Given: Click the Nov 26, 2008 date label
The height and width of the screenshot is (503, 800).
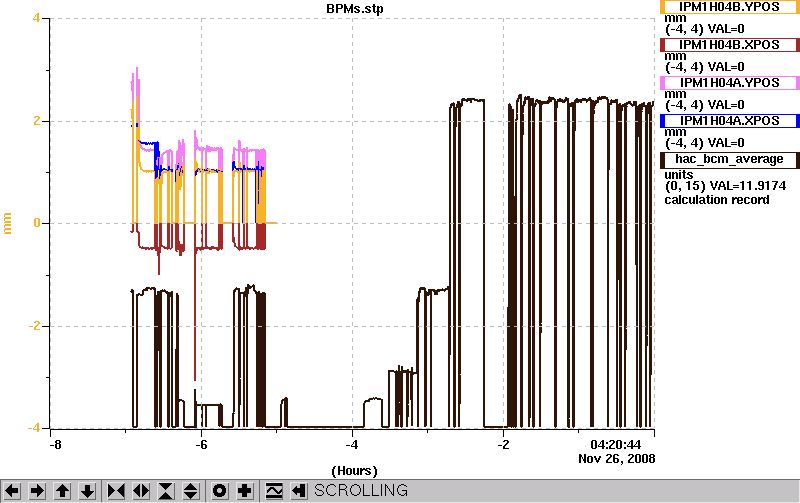Looking at the screenshot, I should pyautogui.click(x=616, y=458).
